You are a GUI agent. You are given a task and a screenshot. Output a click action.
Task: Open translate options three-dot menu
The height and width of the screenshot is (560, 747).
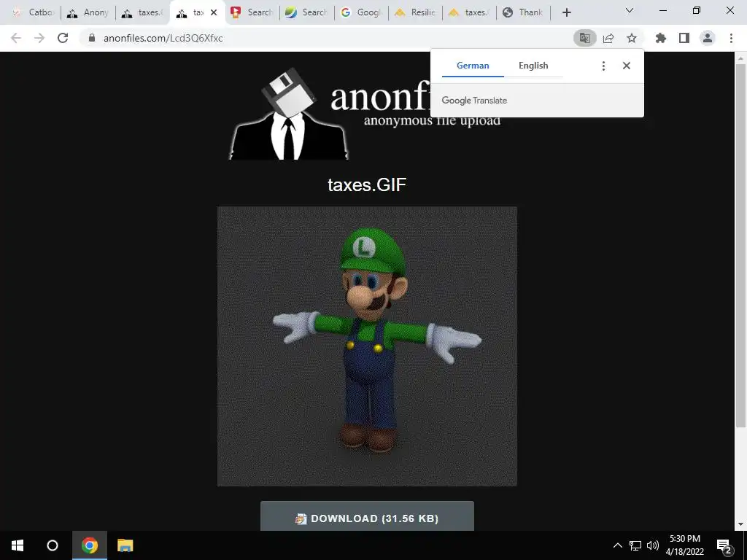[x=603, y=66]
